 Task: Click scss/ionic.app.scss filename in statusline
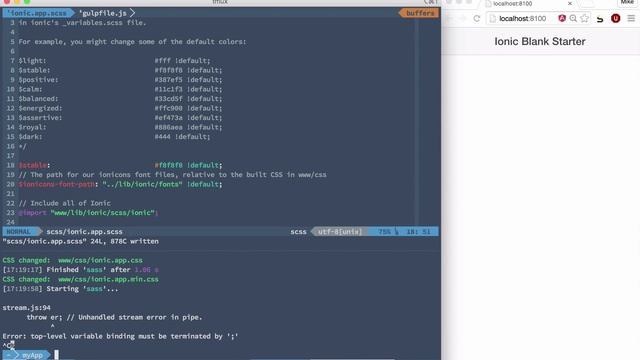click(x=84, y=231)
